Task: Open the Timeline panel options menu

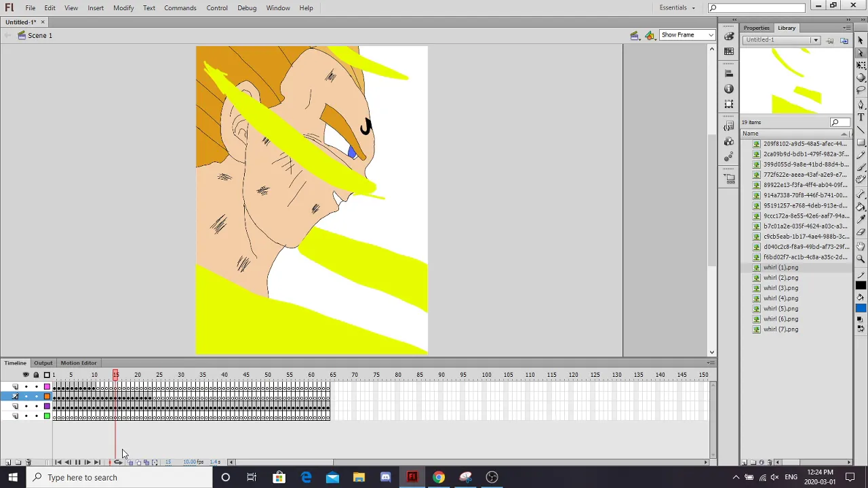Action: coord(711,363)
